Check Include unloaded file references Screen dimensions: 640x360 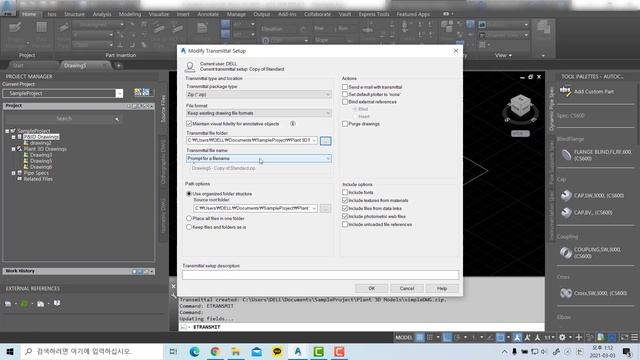pyautogui.click(x=345, y=224)
